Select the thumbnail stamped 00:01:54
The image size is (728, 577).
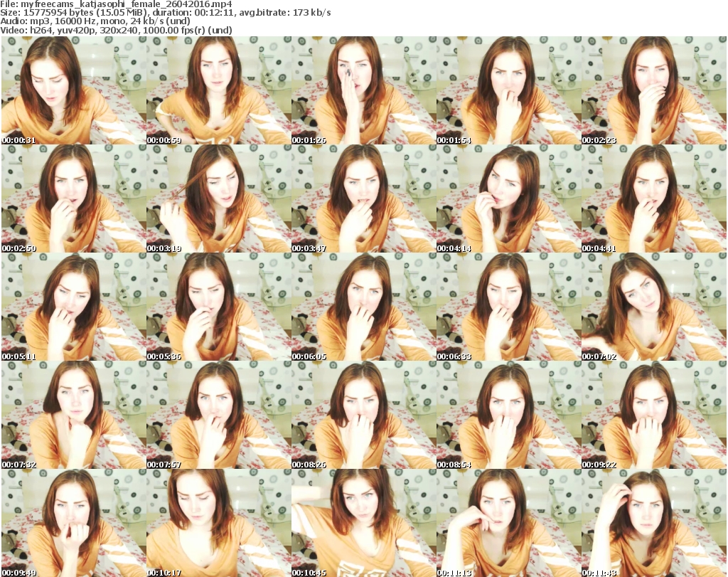point(508,90)
